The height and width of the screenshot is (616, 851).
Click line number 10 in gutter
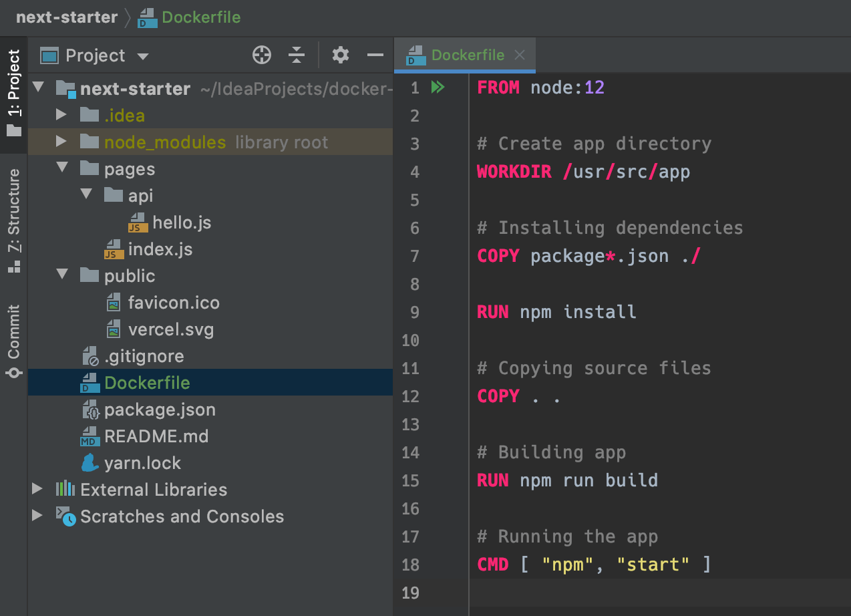tap(410, 340)
